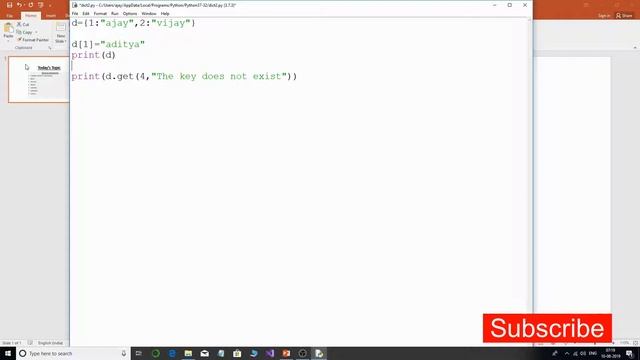This screenshot has height=360, width=640.
Task: Open the Mail app from taskbar
Action: click(204, 353)
